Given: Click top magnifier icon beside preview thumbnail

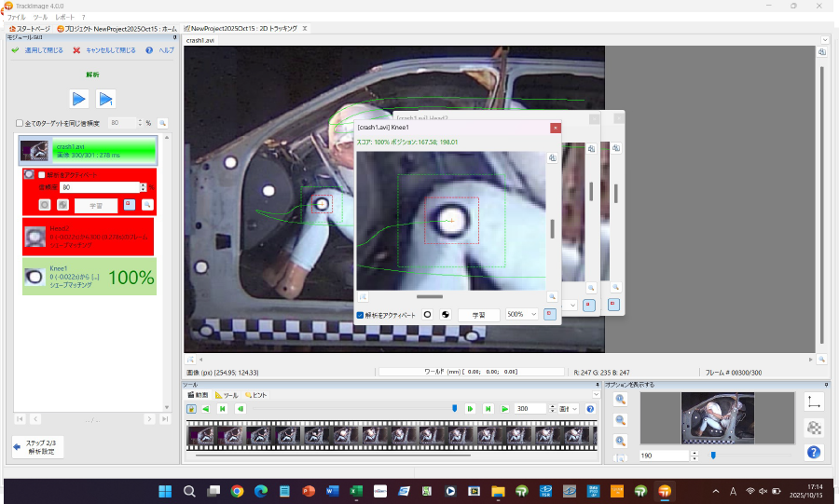Looking at the screenshot, I should [x=621, y=399].
